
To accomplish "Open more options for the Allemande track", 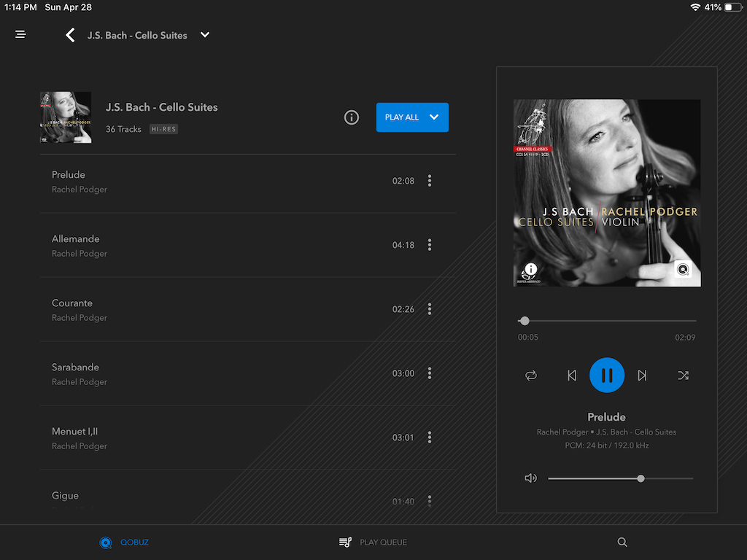I will point(430,245).
